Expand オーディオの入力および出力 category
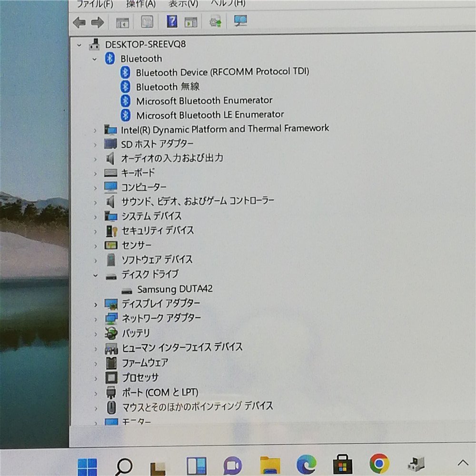The height and width of the screenshot is (476, 476). [x=95, y=159]
